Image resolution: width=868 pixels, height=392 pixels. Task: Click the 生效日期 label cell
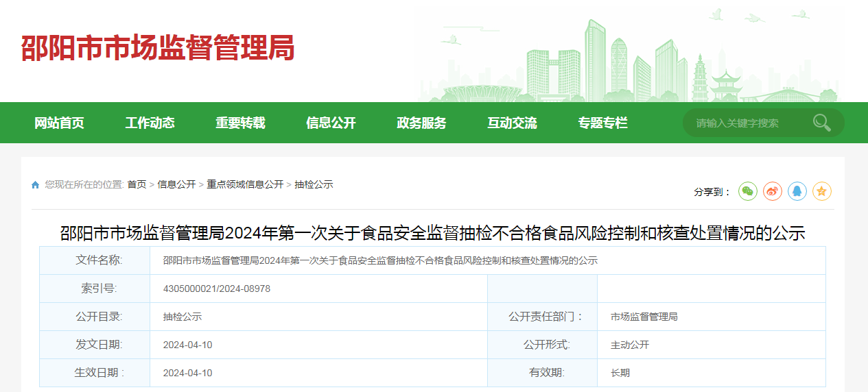95,373
